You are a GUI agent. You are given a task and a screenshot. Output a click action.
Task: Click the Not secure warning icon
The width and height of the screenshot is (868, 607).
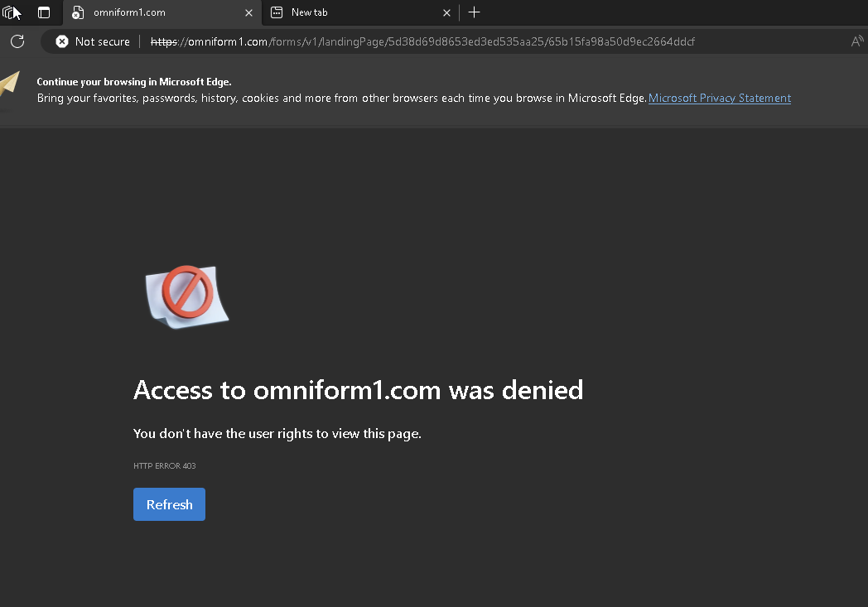click(x=62, y=41)
